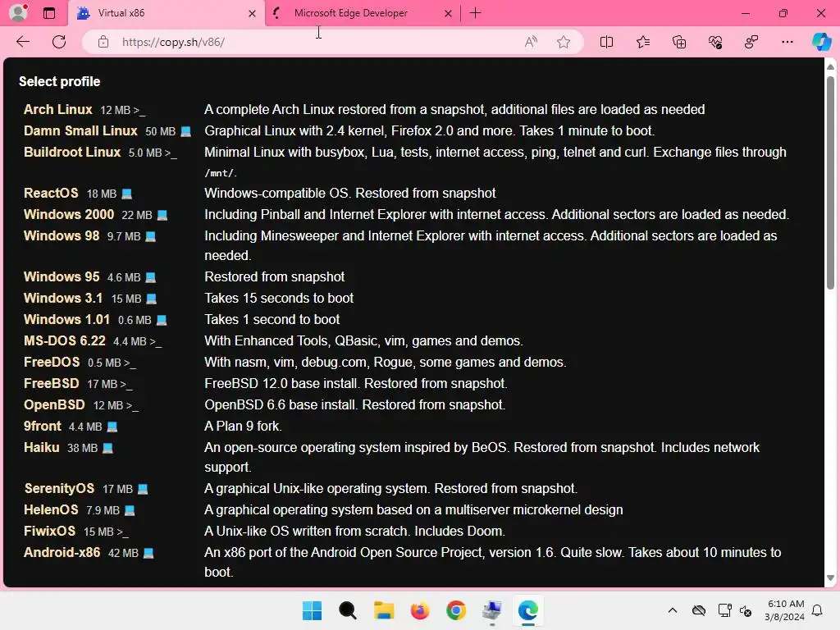Choose the 9front profile
The width and height of the screenshot is (840, 630).
click(43, 427)
